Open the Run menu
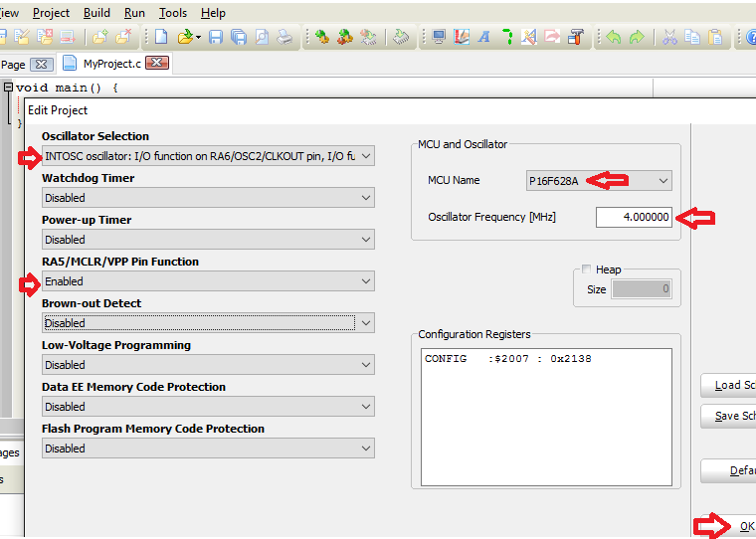 click(x=134, y=13)
